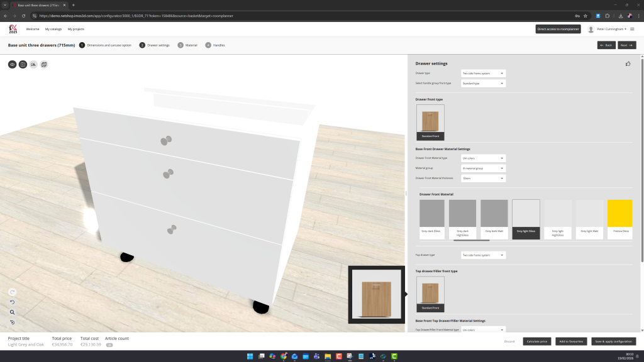
Task: Toggle the open doors view icon
Action: coord(23,64)
